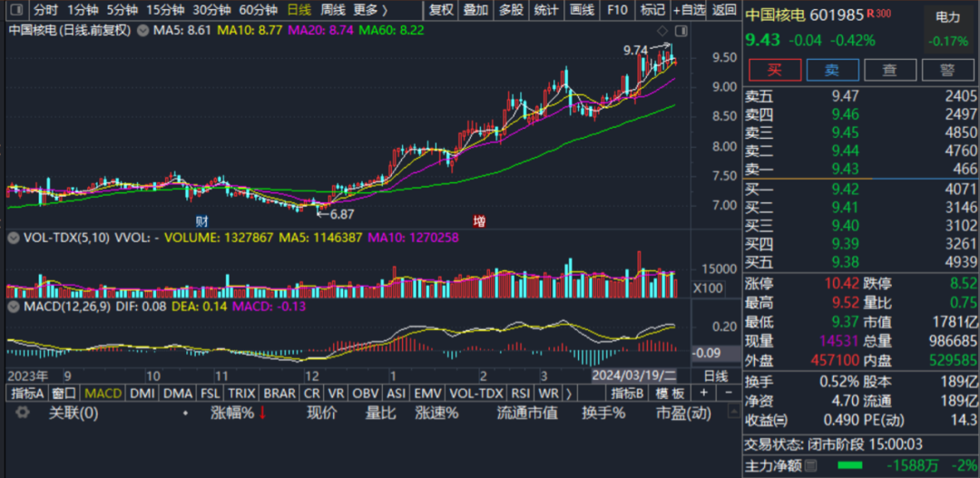Select the EMV indicator tab
The image size is (980, 478).
click(427, 393)
